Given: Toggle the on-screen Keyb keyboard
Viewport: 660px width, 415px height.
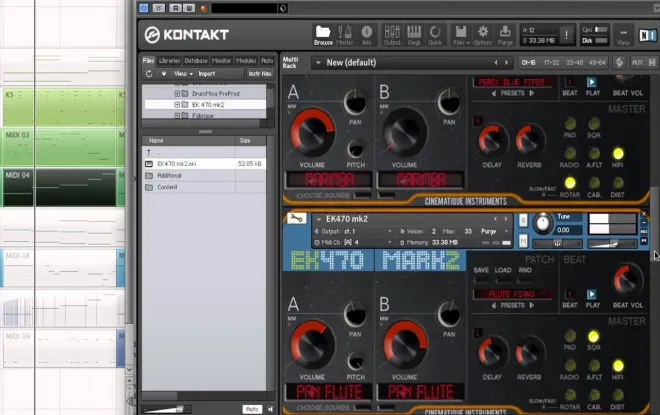Looking at the screenshot, I should (414, 35).
